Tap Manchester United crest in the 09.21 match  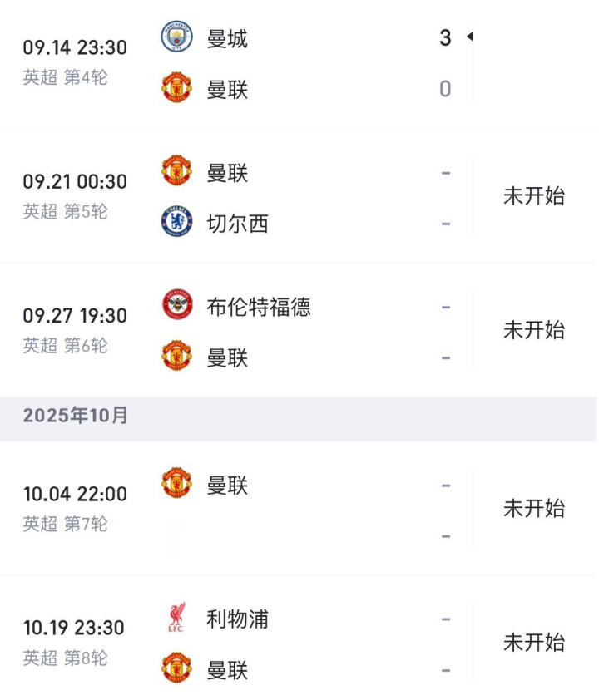(x=176, y=171)
